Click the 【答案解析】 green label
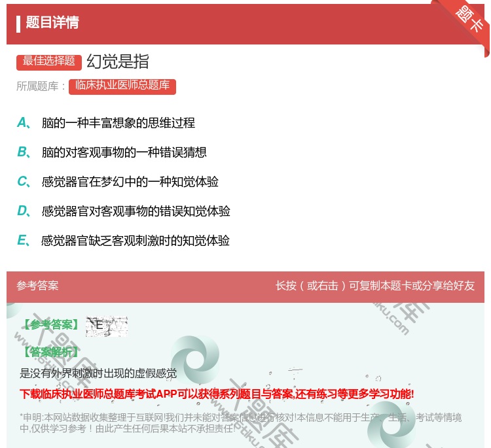491x448 pixels. (51, 352)
